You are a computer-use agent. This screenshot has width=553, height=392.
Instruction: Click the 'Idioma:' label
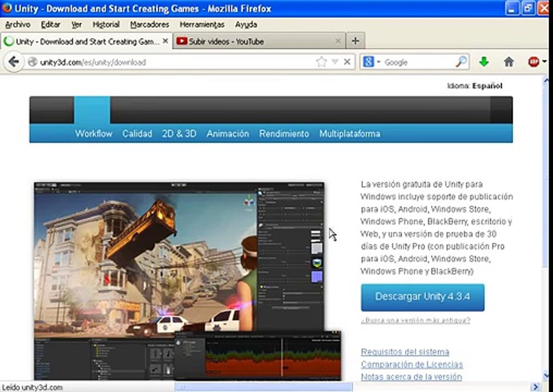click(x=459, y=86)
